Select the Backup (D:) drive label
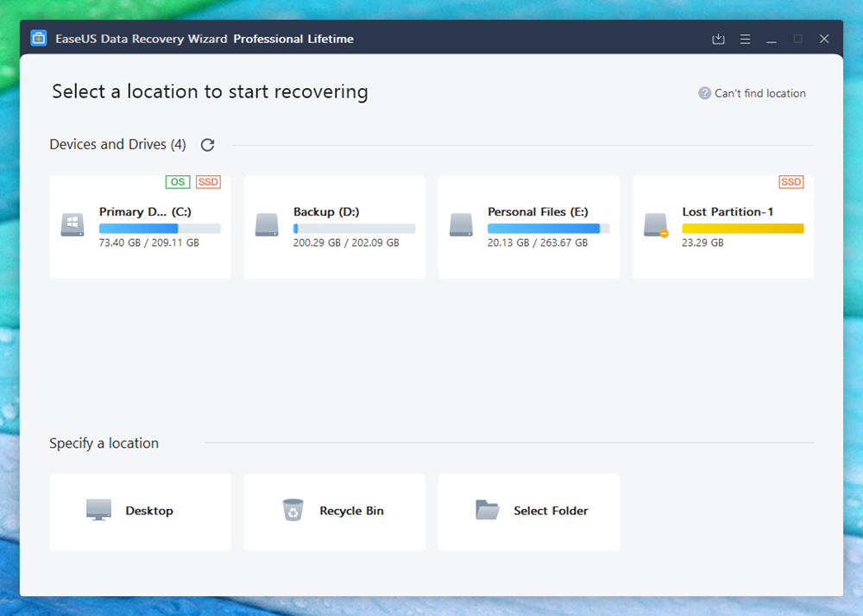 tap(326, 212)
